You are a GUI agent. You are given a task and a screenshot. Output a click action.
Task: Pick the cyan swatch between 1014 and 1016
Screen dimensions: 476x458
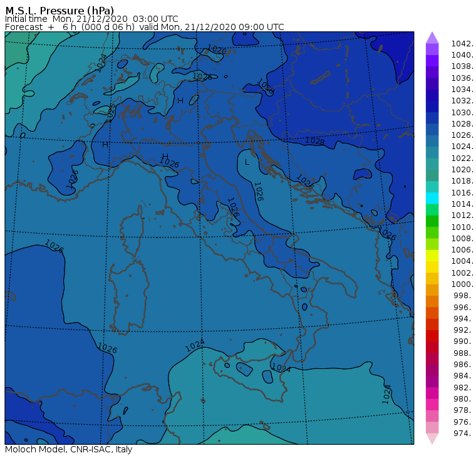point(432,199)
